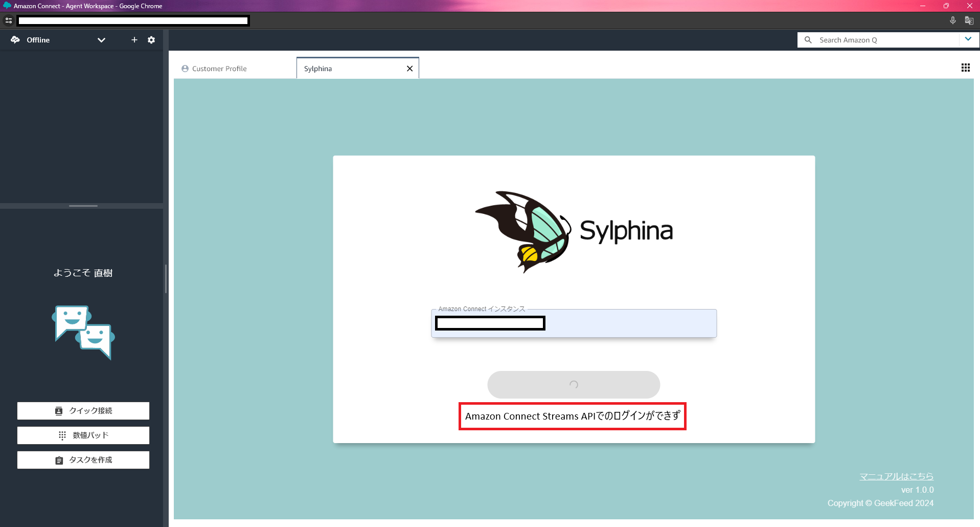Click the numeric keypad icon on 数値パッド

coord(62,435)
